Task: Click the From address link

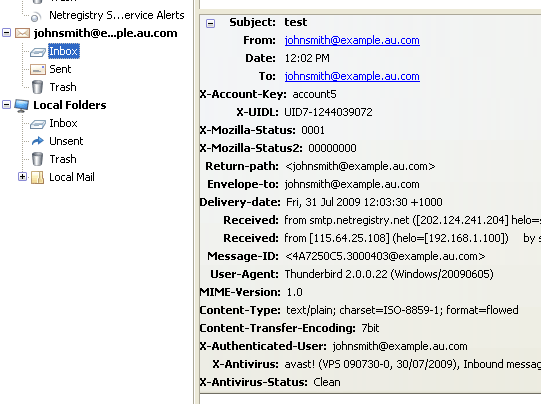Action: pyautogui.click(x=352, y=40)
